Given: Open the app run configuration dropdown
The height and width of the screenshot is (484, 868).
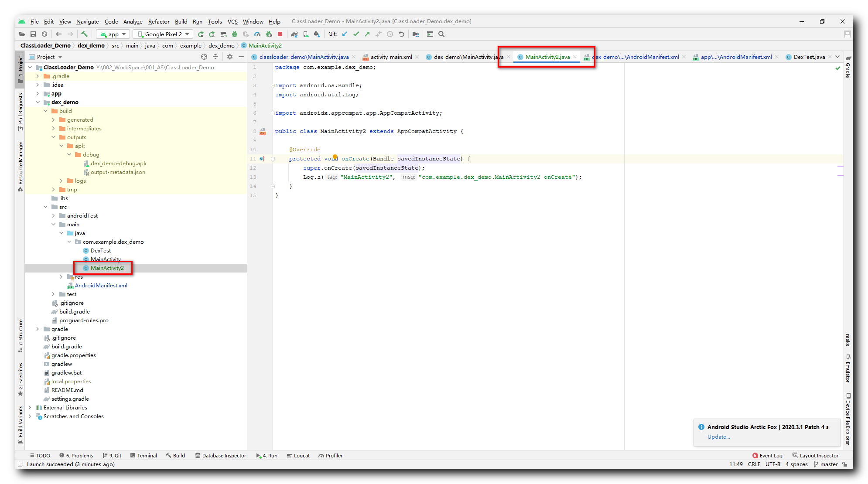Looking at the screenshot, I should coord(113,34).
